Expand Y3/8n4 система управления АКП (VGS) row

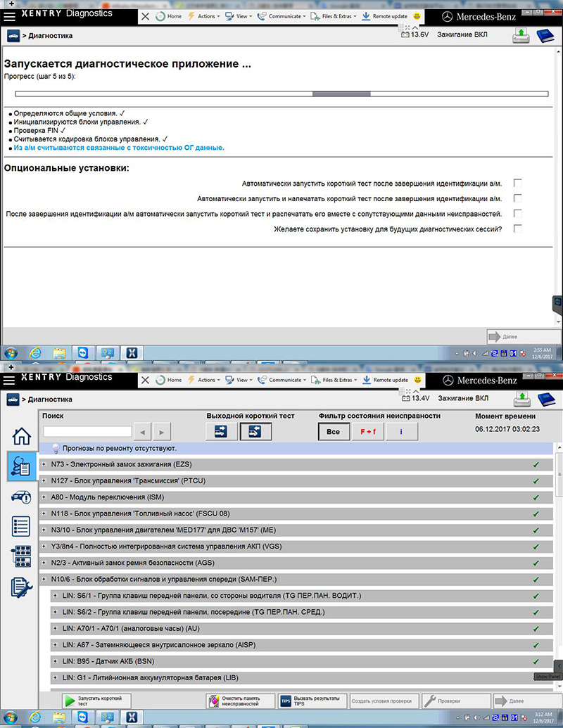pyautogui.click(x=44, y=547)
